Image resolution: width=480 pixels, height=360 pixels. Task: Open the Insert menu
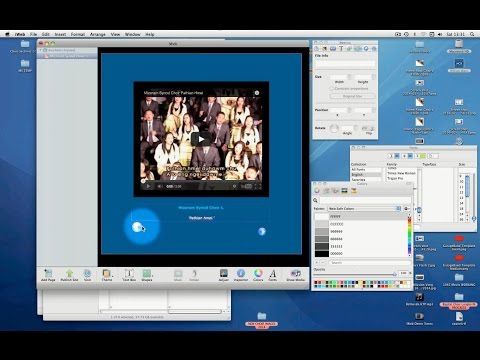(60, 34)
